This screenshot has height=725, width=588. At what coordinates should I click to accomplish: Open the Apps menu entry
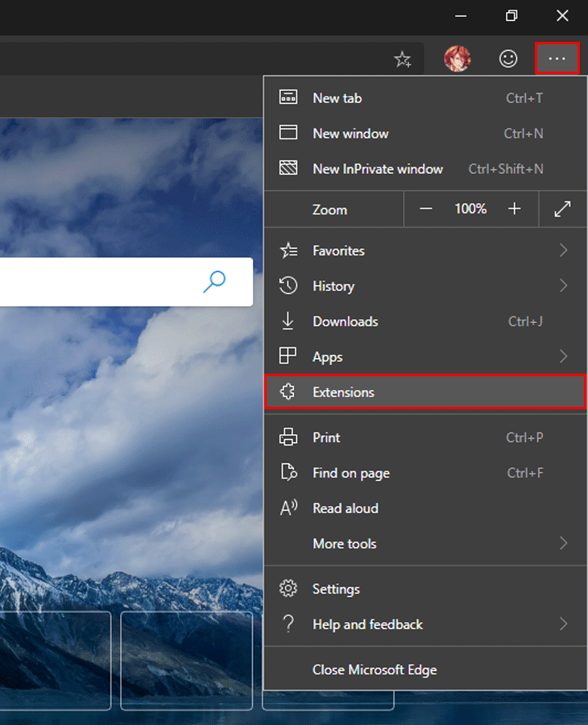tap(425, 357)
